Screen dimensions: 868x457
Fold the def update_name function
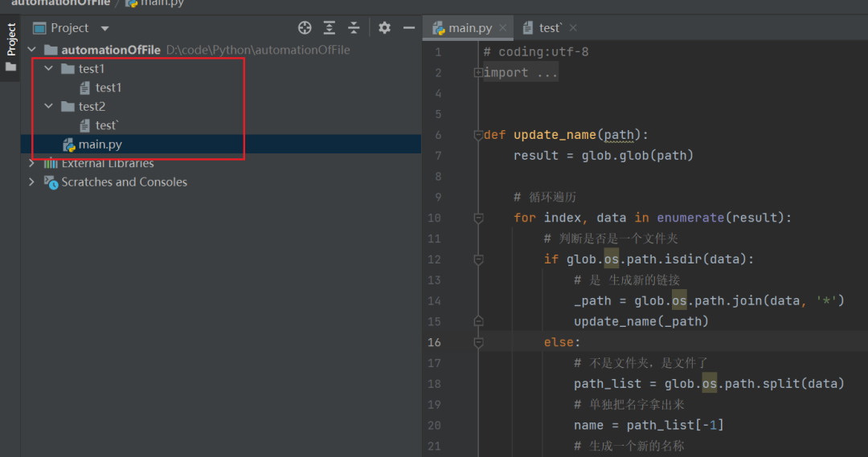pyautogui.click(x=478, y=135)
